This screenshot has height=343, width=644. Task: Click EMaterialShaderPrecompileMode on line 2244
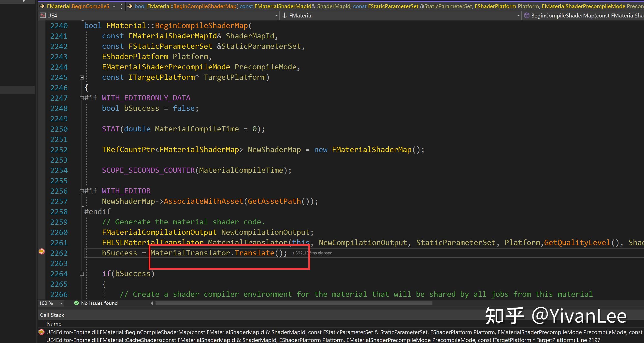[166, 67]
